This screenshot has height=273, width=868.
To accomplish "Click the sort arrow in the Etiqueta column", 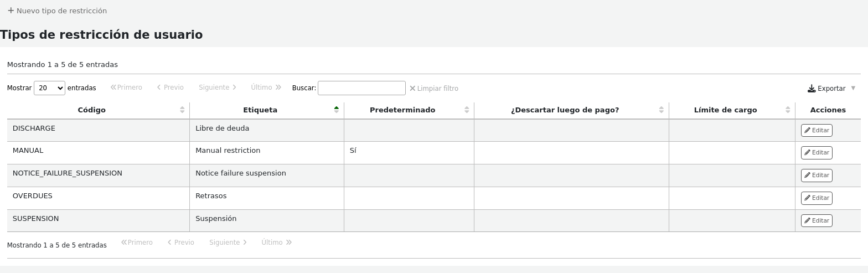I will 336,110.
